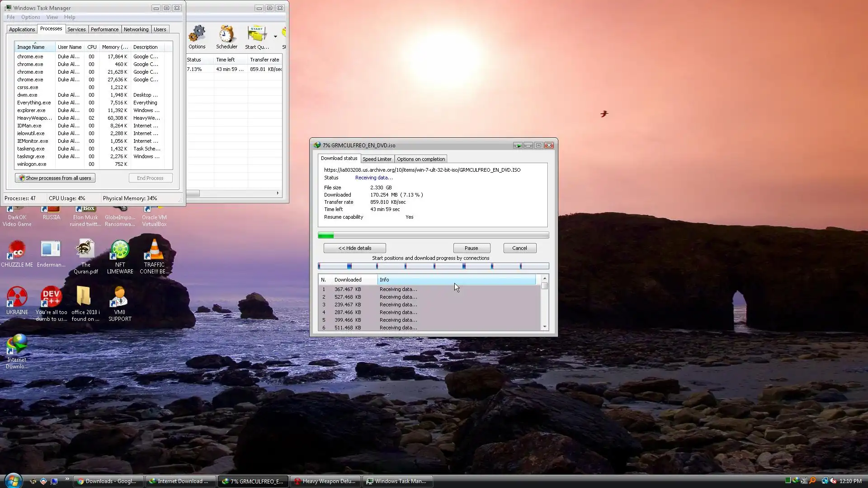Open the CHUZZLE ME desktop icon
868x488 pixels.
click(17, 251)
